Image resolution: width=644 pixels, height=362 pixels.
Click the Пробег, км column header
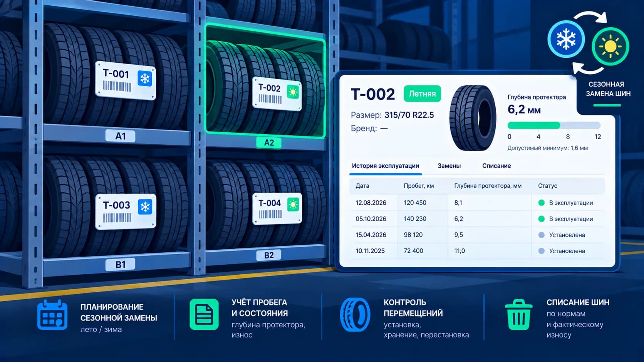(419, 186)
